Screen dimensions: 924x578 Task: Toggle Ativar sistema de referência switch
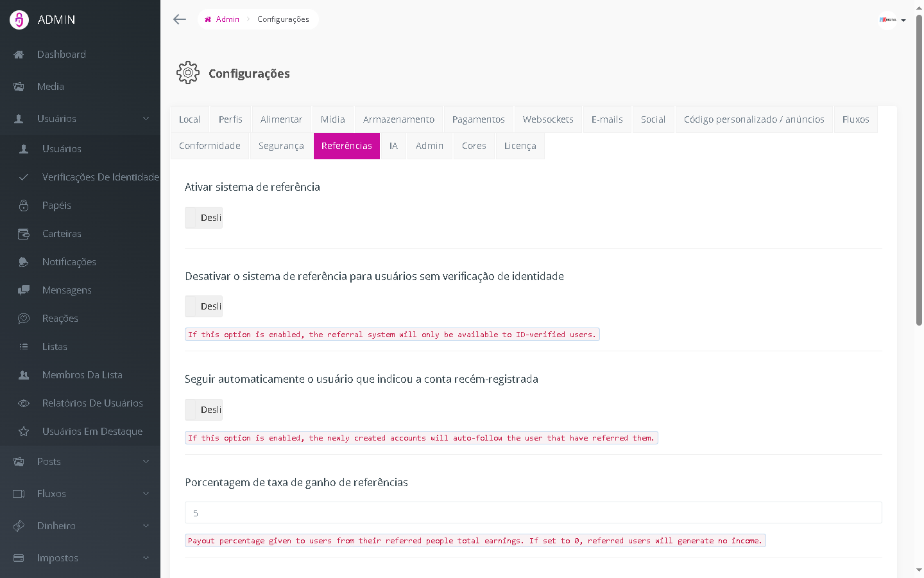tap(203, 218)
